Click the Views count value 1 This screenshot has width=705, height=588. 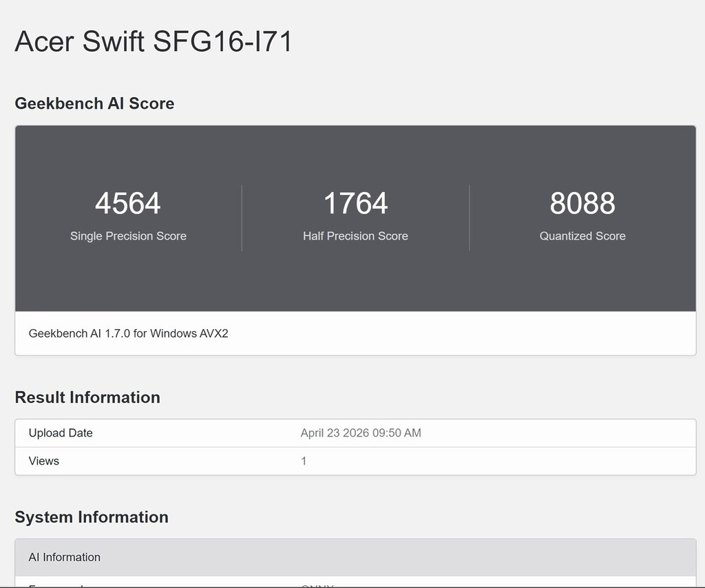[304, 461]
